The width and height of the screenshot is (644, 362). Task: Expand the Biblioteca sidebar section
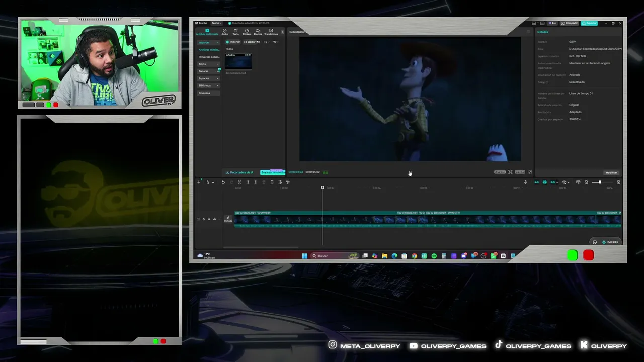pos(208,85)
